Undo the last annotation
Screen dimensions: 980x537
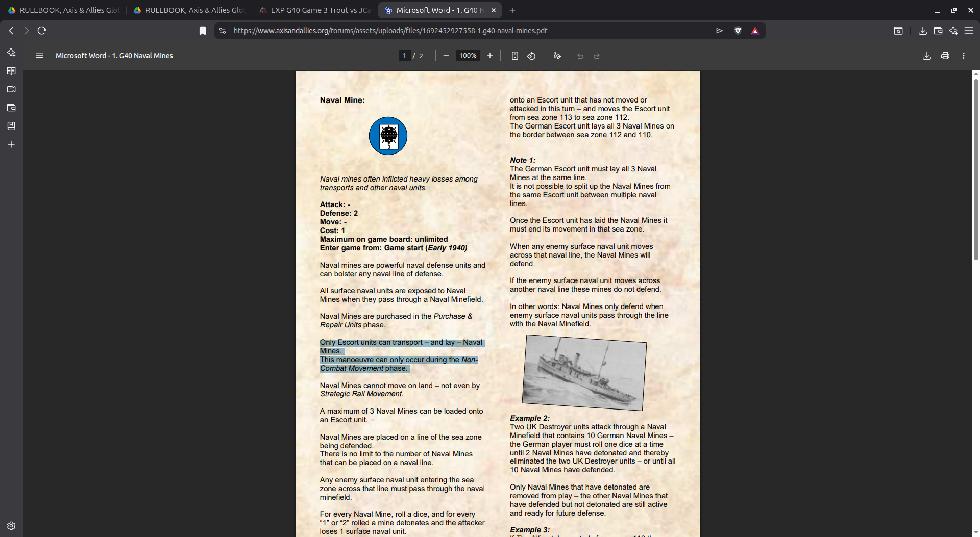click(580, 56)
